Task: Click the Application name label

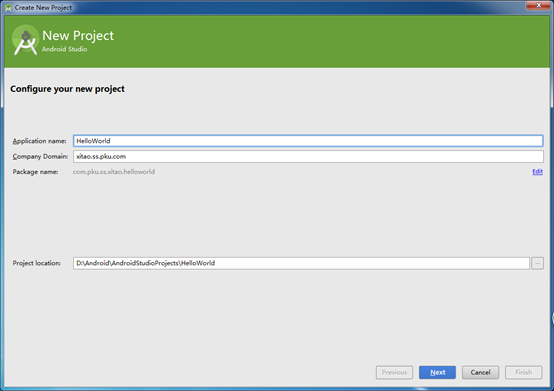Action: point(40,141)
